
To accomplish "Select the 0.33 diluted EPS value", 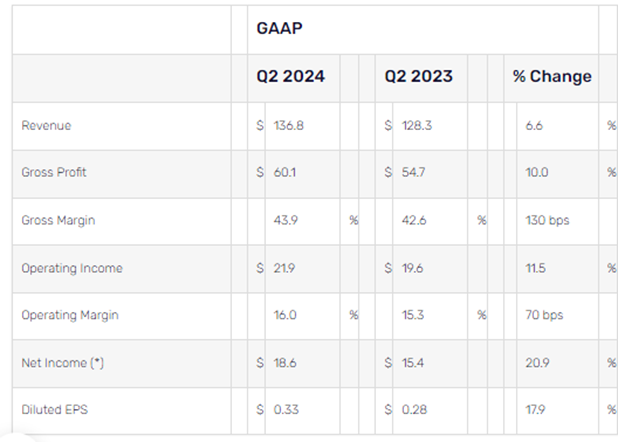I will (286, 410).
